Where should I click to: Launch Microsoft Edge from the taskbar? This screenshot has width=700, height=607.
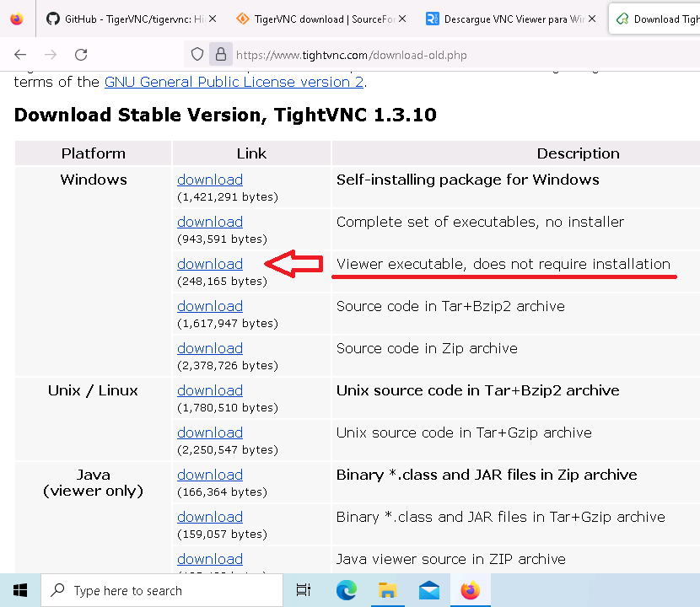coord(347,590)
